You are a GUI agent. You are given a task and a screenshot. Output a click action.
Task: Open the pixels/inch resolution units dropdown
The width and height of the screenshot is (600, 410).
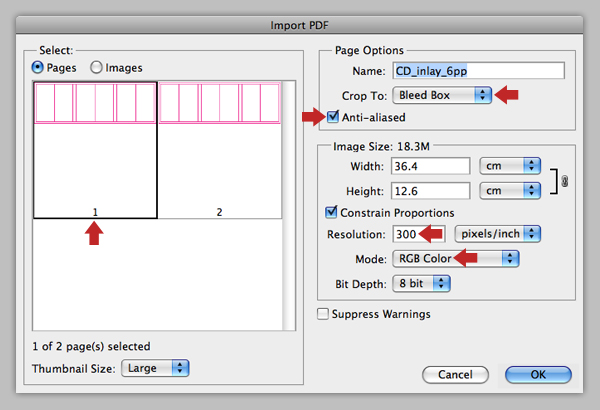pyautogui.click(x=497, y=234)
